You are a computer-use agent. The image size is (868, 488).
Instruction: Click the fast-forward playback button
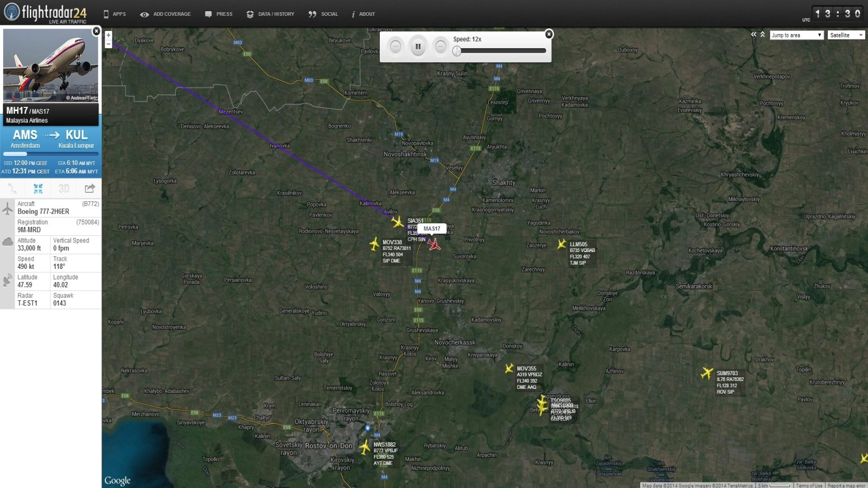point(441,47)
